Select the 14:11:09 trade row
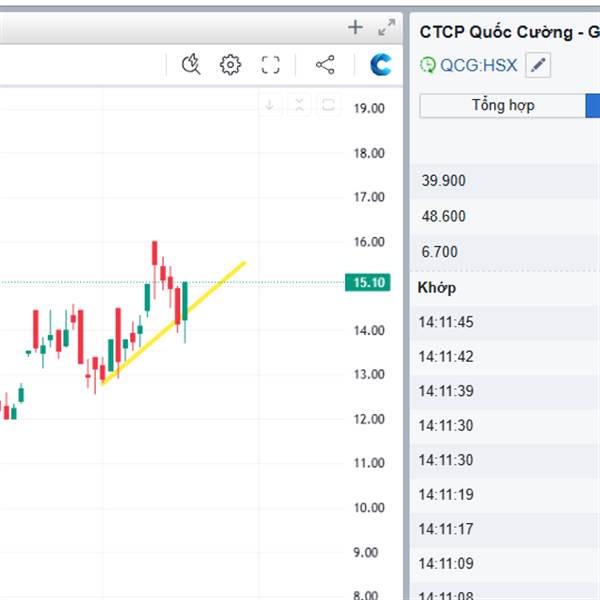Image resolution: width=600 pixels, height=600 pixels. [505, 564]
